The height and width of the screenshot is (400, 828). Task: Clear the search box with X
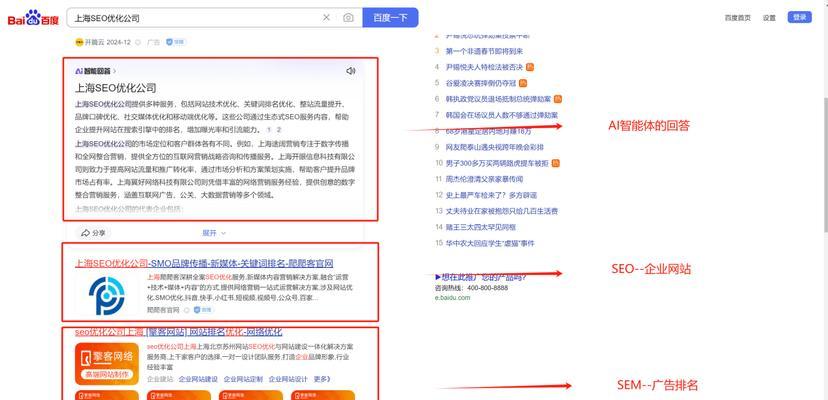[x=326, y=17]
